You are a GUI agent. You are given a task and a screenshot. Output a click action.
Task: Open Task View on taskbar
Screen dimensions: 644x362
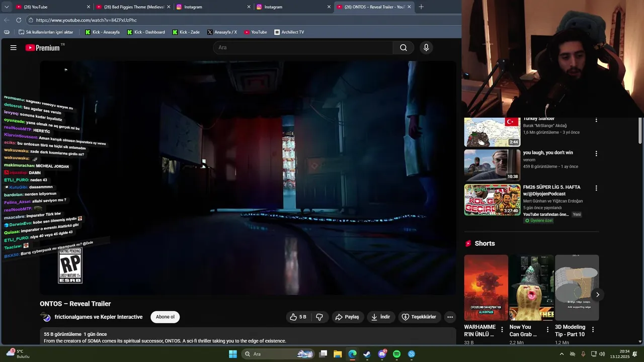324,354
